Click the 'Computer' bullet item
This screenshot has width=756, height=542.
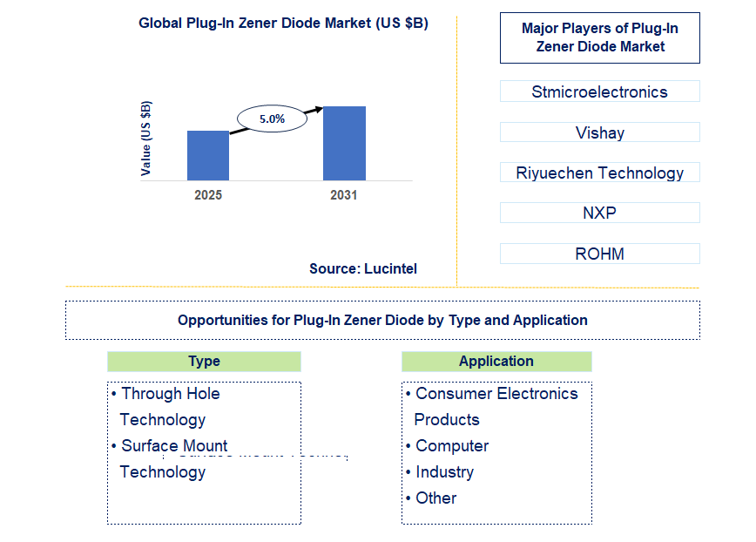tap(447, 446)
